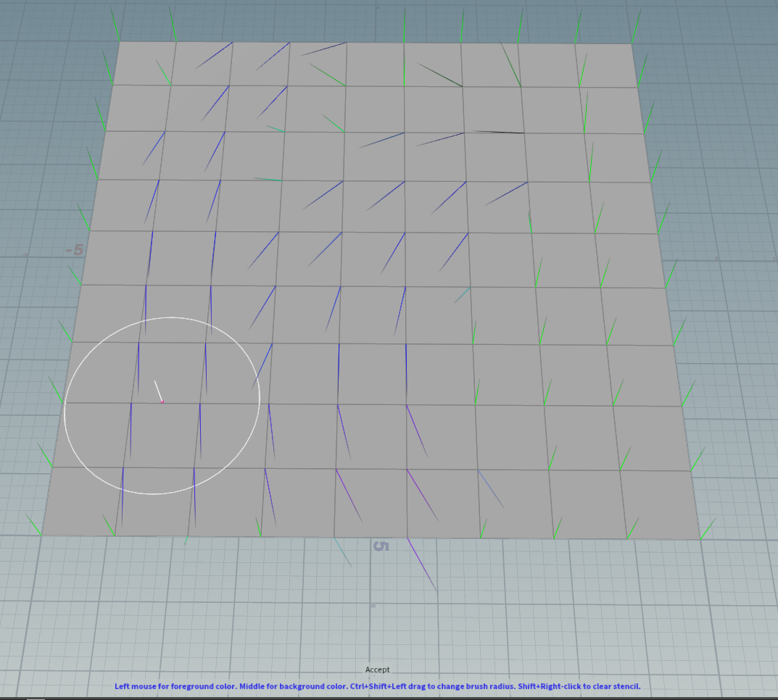778x700 pixels.
Task: Click the blue instruction text at the bottom
Action: pyautogui.click(x=378, y=685)
